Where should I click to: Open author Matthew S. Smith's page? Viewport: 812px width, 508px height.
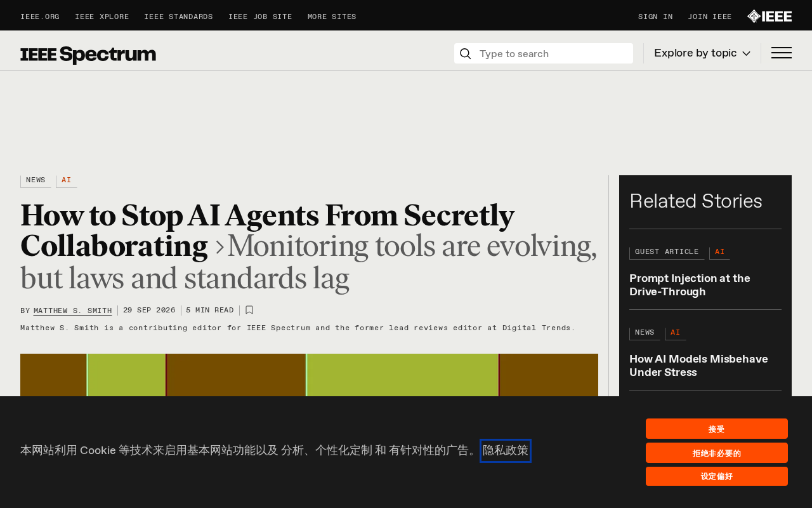pos(73,311)
